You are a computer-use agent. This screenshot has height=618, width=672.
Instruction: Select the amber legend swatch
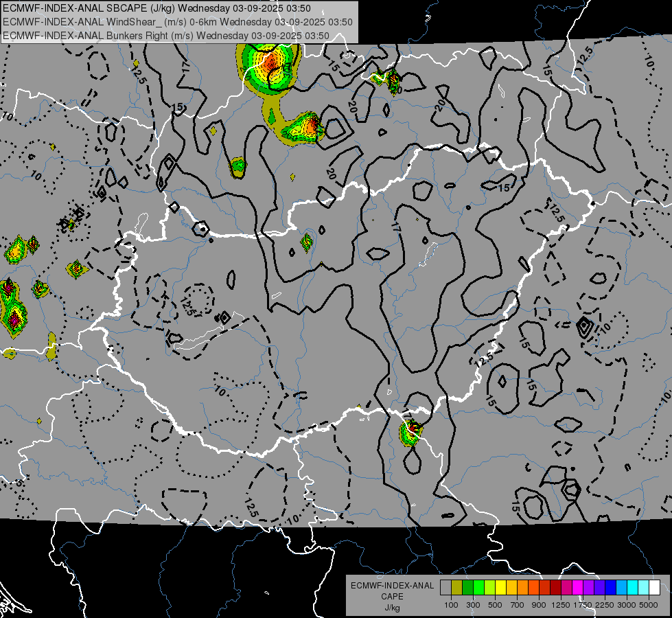511,587
